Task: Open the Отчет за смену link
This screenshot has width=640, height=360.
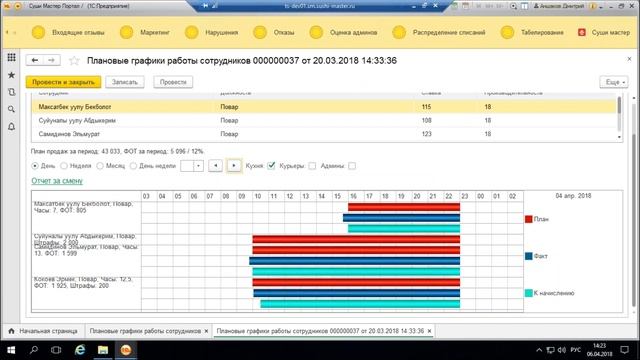Action: pyautogui.click(x=57, y=181)
